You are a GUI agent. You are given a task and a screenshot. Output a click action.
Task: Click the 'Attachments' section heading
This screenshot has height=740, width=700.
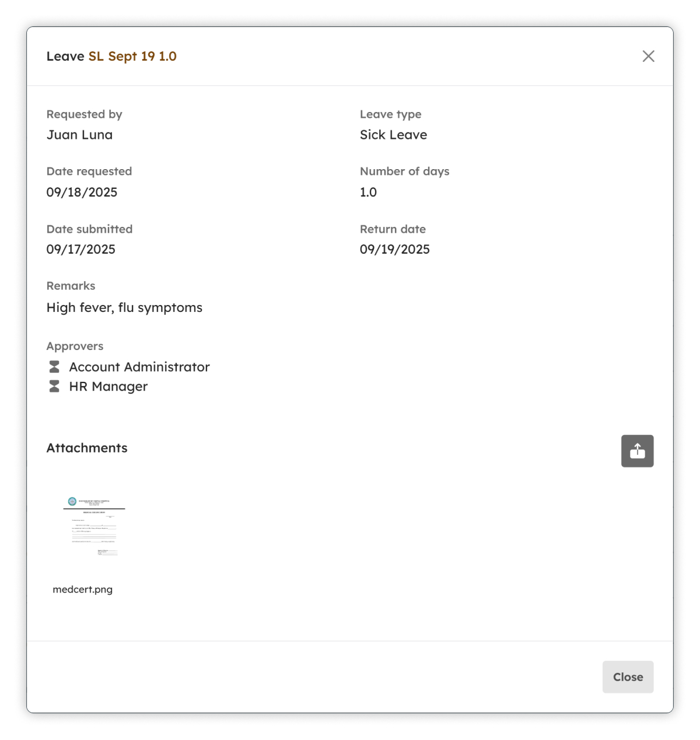coord(87,448)
